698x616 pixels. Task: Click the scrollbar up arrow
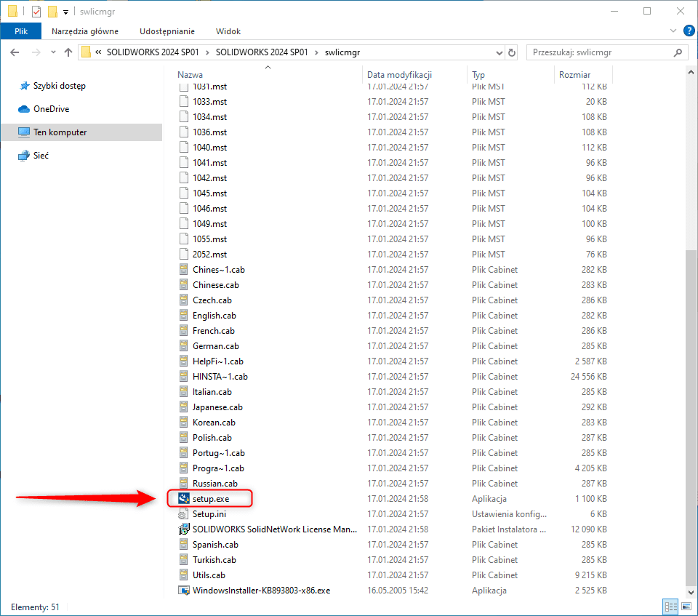click(x=691, y=72)
